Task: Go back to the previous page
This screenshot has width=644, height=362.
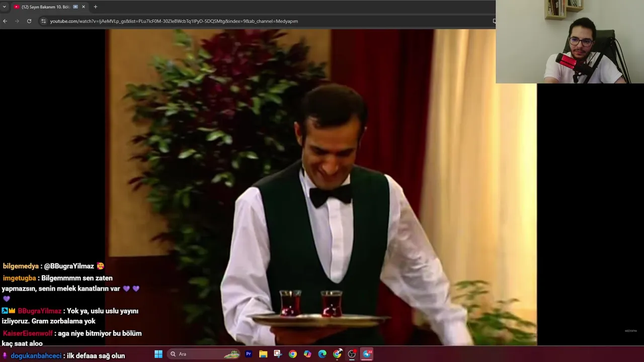Action: pyautogui.click(x=5, y=21)
